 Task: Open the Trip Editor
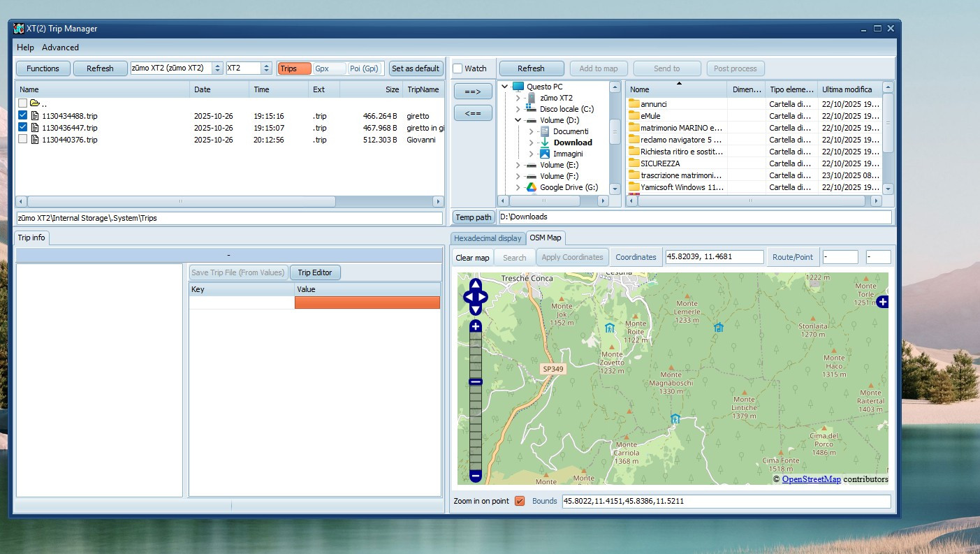315,272
